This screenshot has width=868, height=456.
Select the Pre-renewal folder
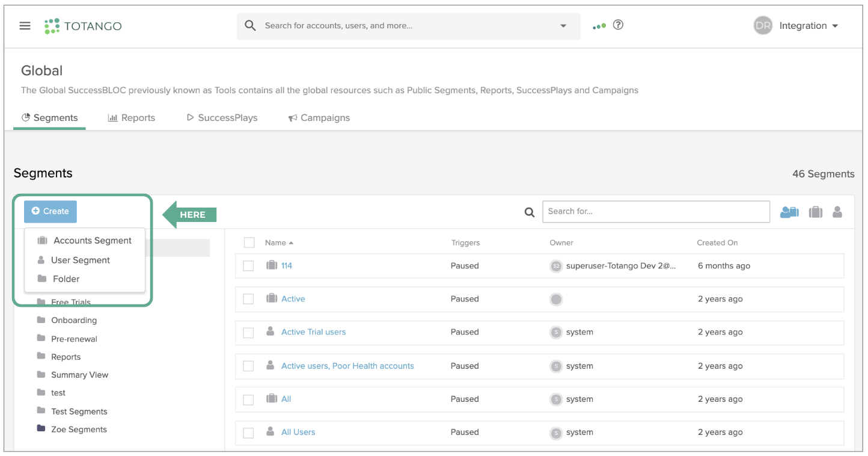(74, 339)
